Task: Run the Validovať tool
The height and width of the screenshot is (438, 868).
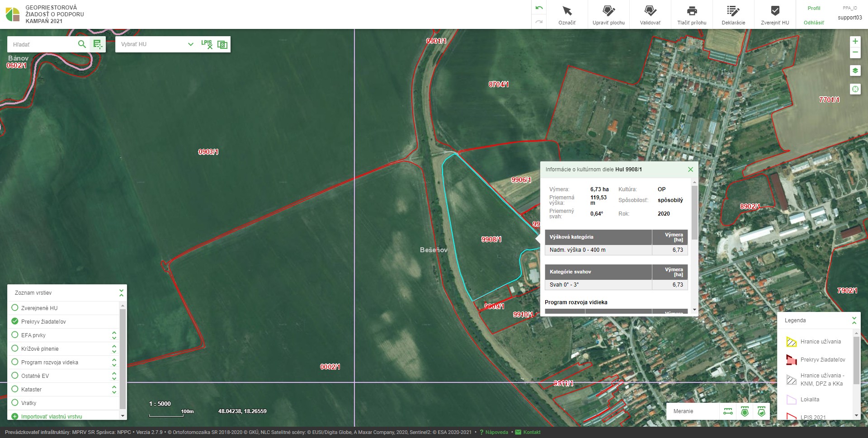Action: (x=650, y=14)
